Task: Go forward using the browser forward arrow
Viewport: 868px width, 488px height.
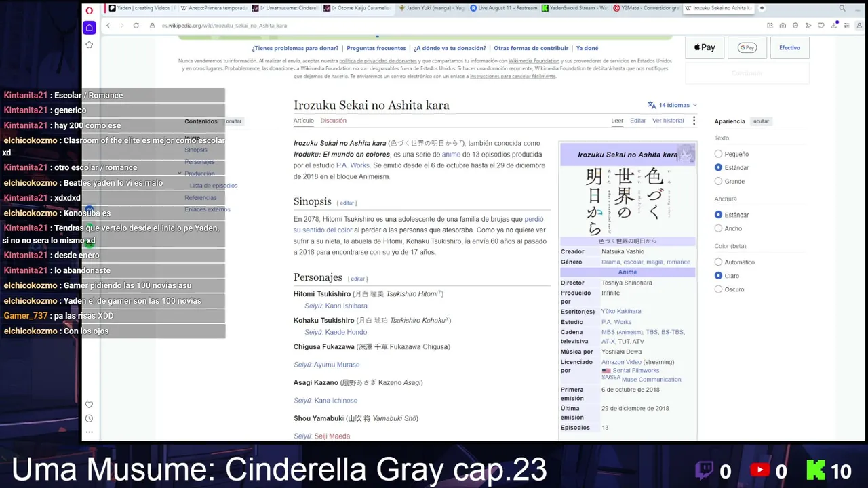Action: (x=121, y=26)
